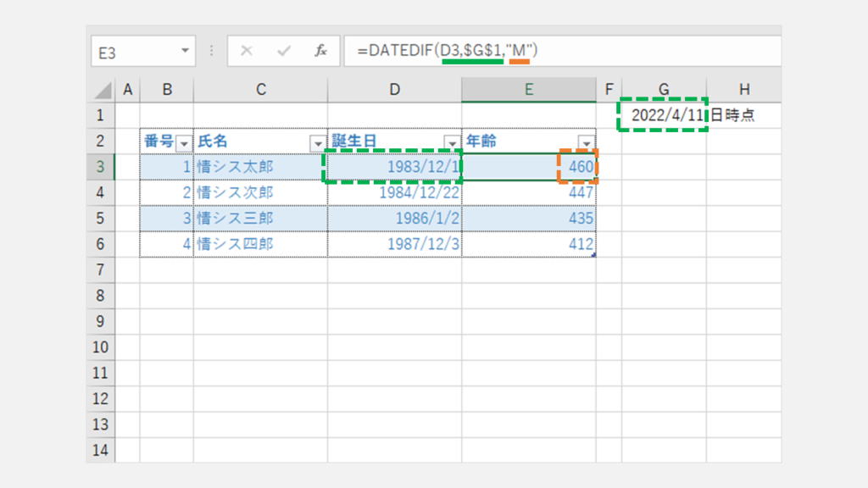Open the 氏名 column filter dropdown
Image resolution: width=868 pixels, height=488 pixels.
[318, 142]
